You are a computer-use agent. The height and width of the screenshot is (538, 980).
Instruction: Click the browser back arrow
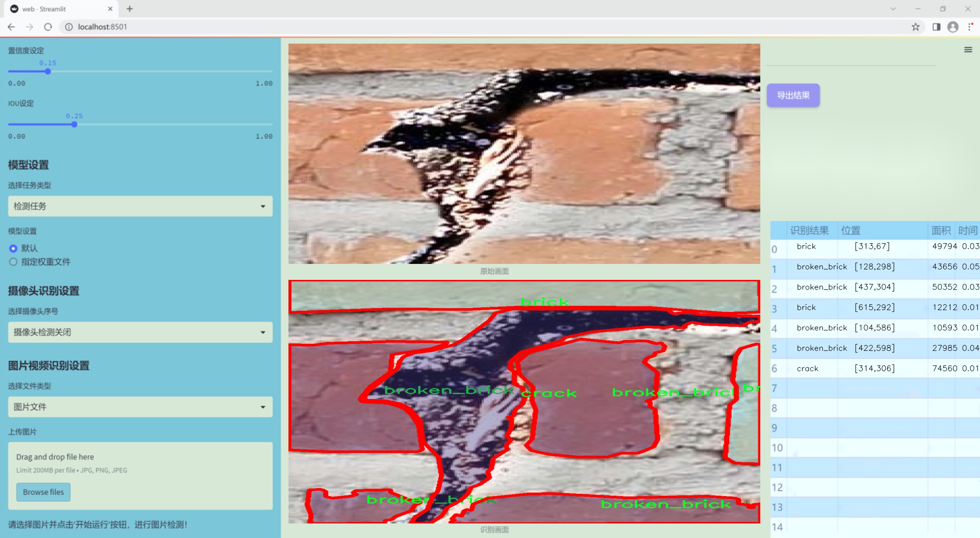tap(11, 27)
